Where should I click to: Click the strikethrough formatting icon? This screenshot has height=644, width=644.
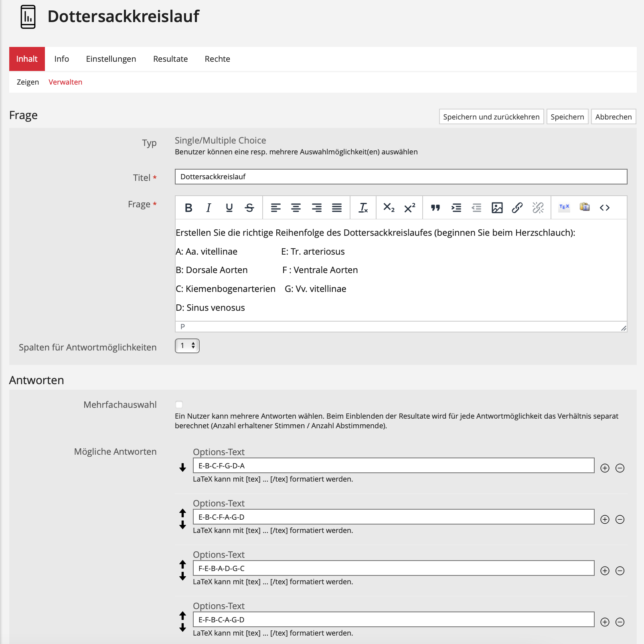[x=249, y=208]
